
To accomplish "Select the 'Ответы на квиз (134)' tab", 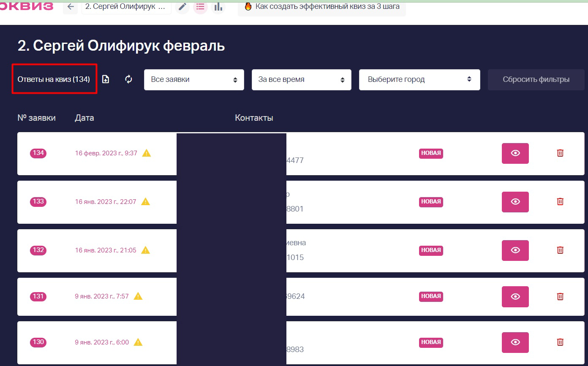I will coord(54,79).
